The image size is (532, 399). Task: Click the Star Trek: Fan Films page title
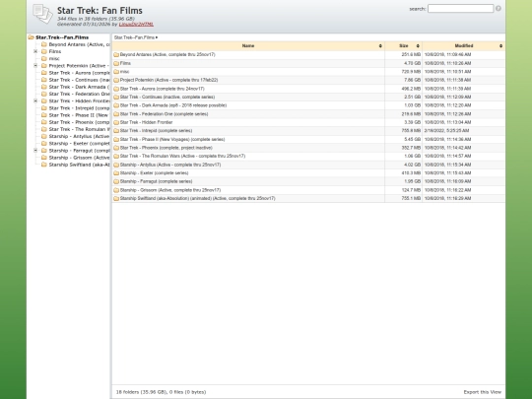point(100,11)
